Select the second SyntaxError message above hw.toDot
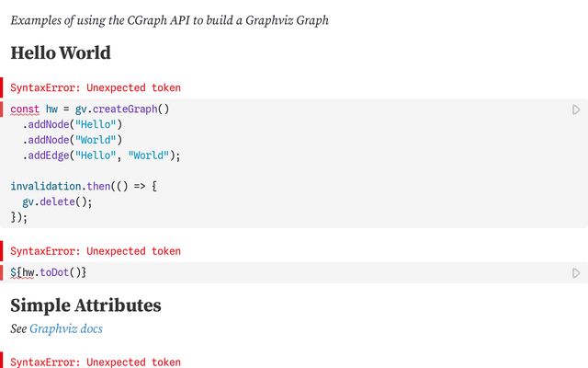Image resolution: width=588 pixels, height=368 pixels. (96, 251)
